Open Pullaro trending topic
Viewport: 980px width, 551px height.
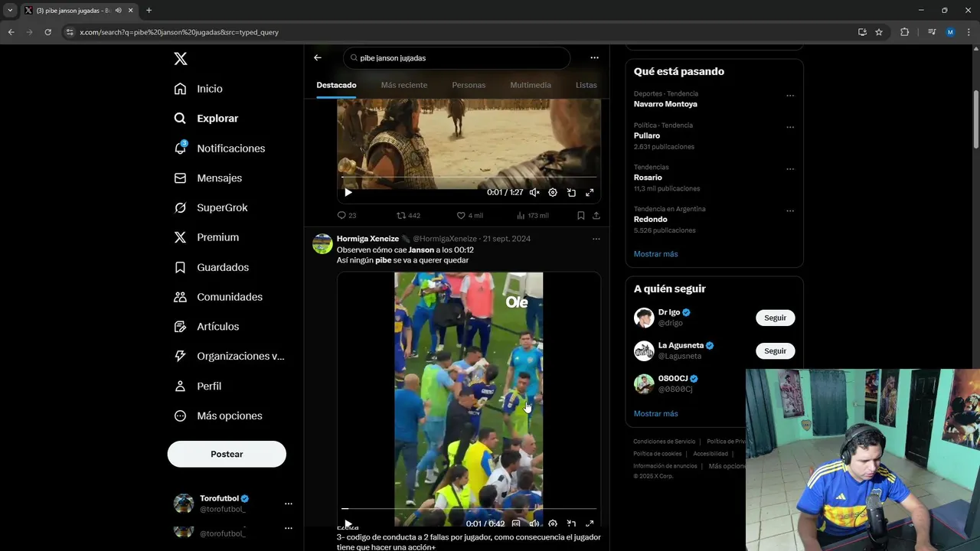pos(647,135)
